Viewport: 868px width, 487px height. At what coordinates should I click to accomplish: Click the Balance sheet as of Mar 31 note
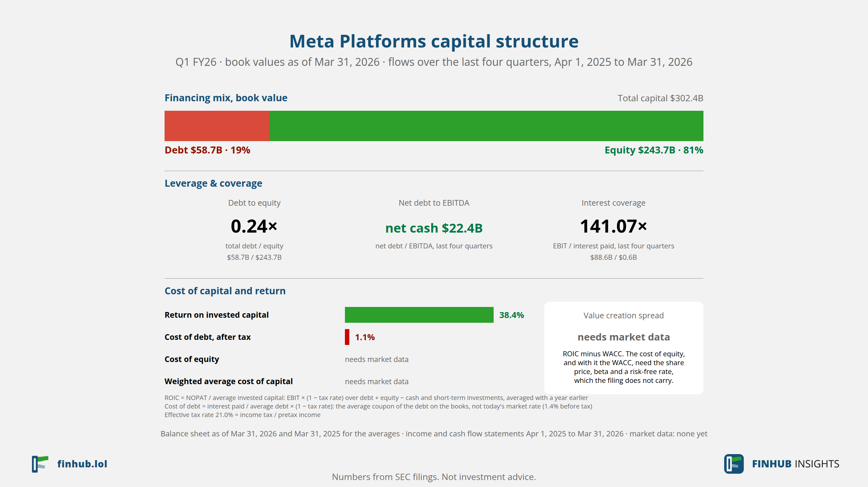434,434
